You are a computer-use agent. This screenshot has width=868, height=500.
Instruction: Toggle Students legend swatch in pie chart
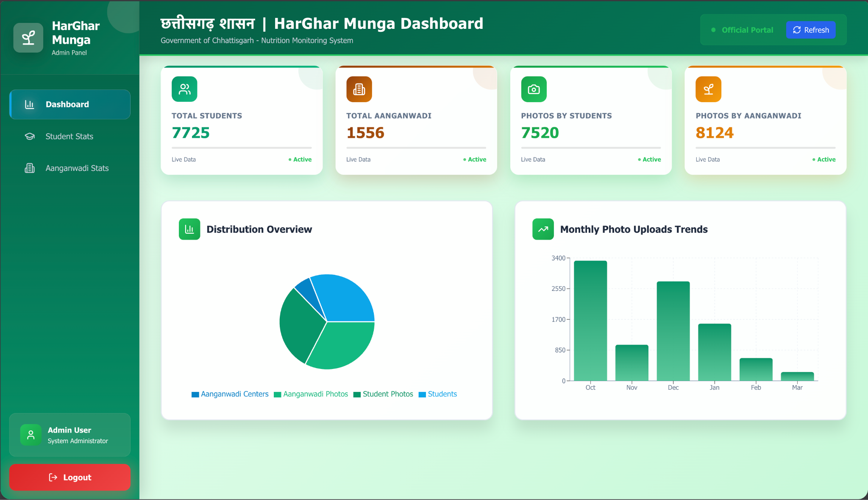[422, 394]
